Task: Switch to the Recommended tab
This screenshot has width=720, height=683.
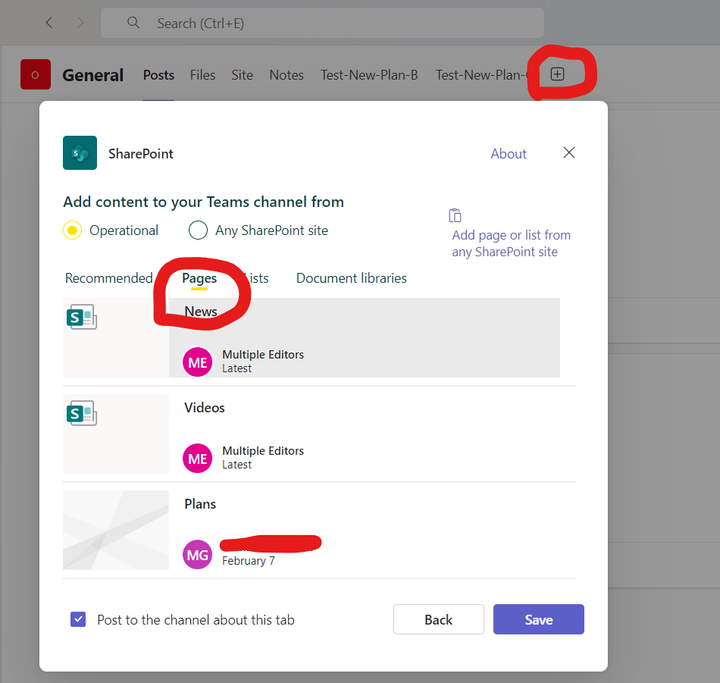Action: [x=109, y=278]
